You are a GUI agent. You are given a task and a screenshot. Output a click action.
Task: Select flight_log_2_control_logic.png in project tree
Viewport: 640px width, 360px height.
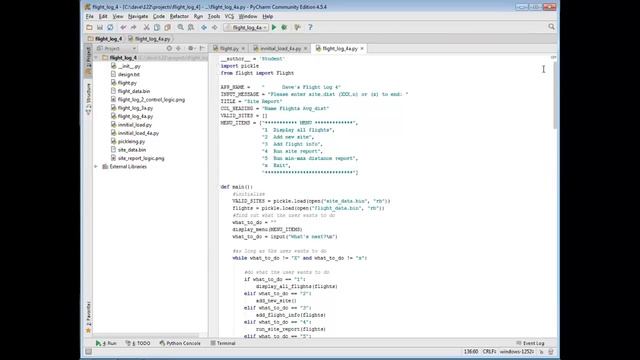(151, 100)
